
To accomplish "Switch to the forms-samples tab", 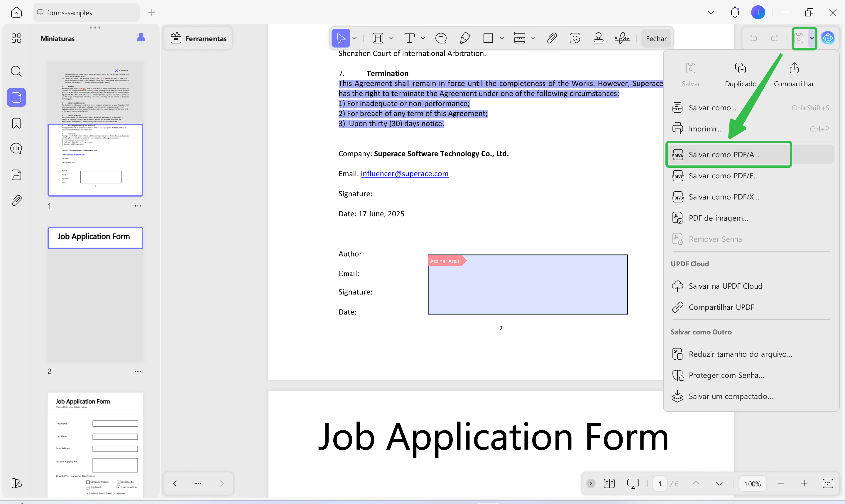I will point(86,13).
